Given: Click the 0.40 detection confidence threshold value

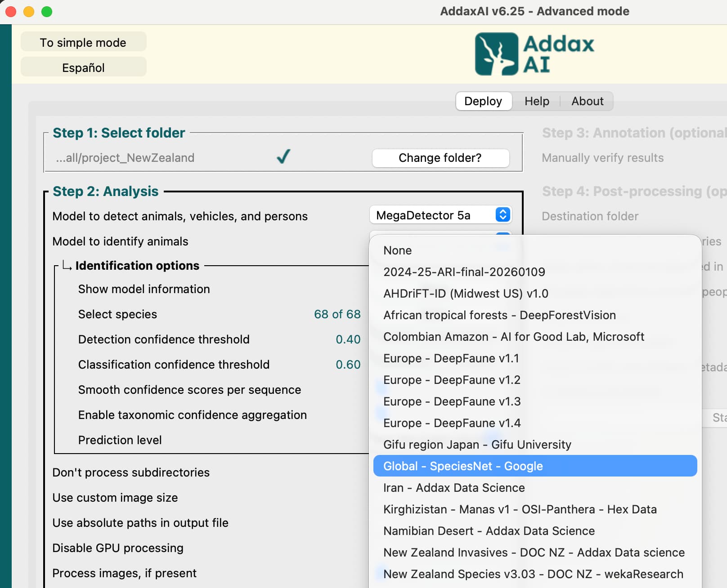Looking at the screenshot, I should click(348, 339).
